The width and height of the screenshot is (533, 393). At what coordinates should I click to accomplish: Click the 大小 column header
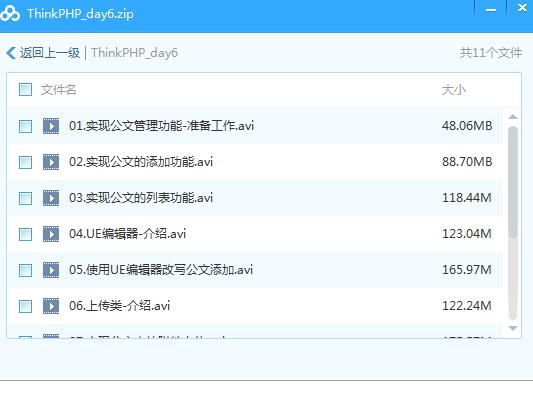point(453,90)
